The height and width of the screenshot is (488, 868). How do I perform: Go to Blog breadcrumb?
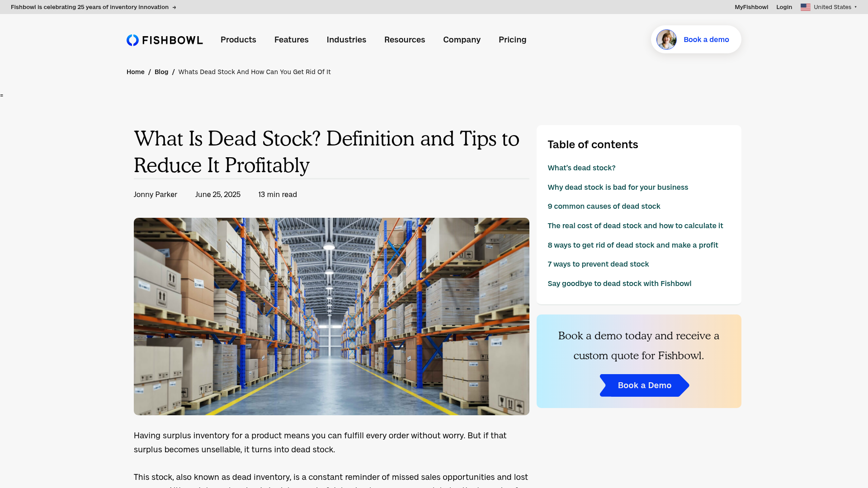[x=161, y=72]
